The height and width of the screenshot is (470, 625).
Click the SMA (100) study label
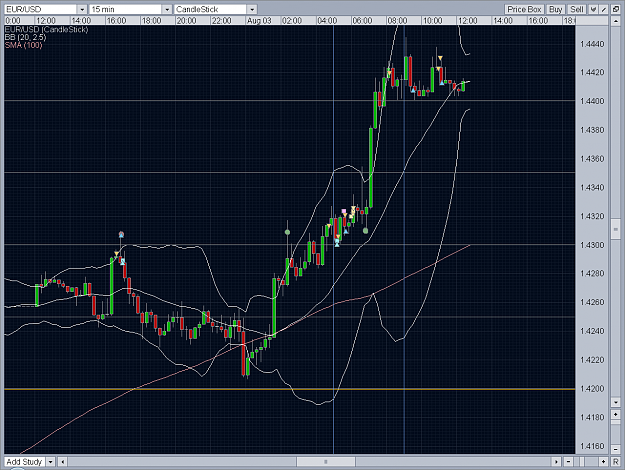(x=24, y=45)
